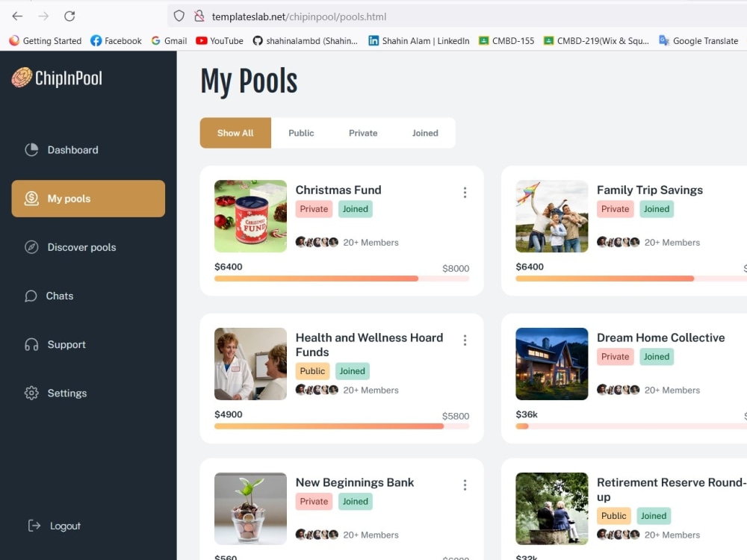This screenshot has width=747, height=560.
Task: Open the shahinalambd GitHub bookmark
Action: (x=306, y=41)
